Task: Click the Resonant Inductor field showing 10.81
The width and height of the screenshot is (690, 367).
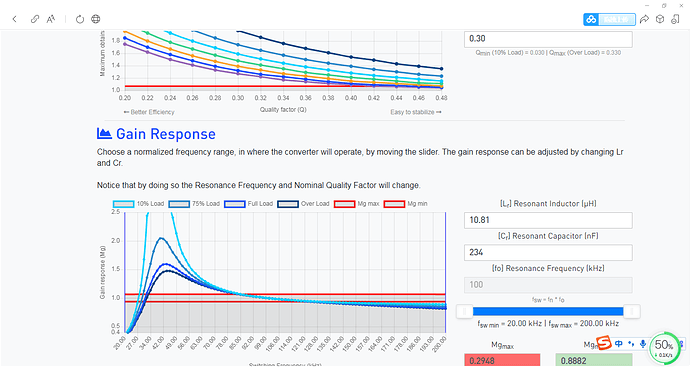Action: pyautogui.click(x=548, y=220)
